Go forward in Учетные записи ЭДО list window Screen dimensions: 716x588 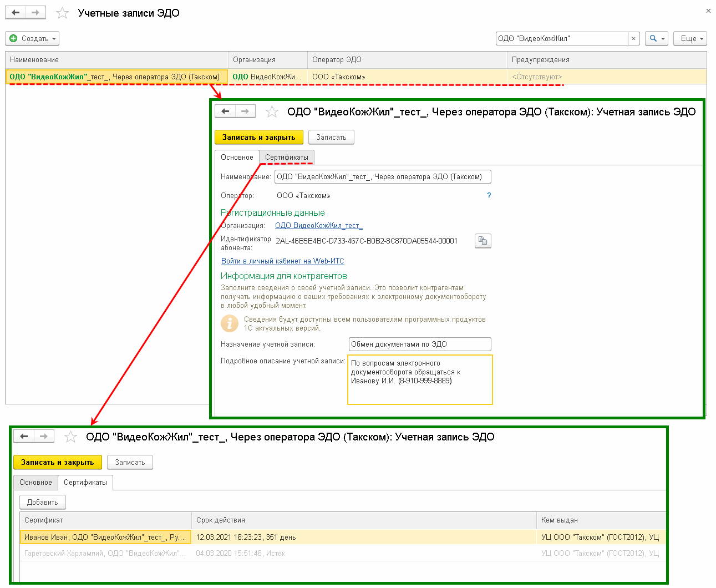point(35,12)
